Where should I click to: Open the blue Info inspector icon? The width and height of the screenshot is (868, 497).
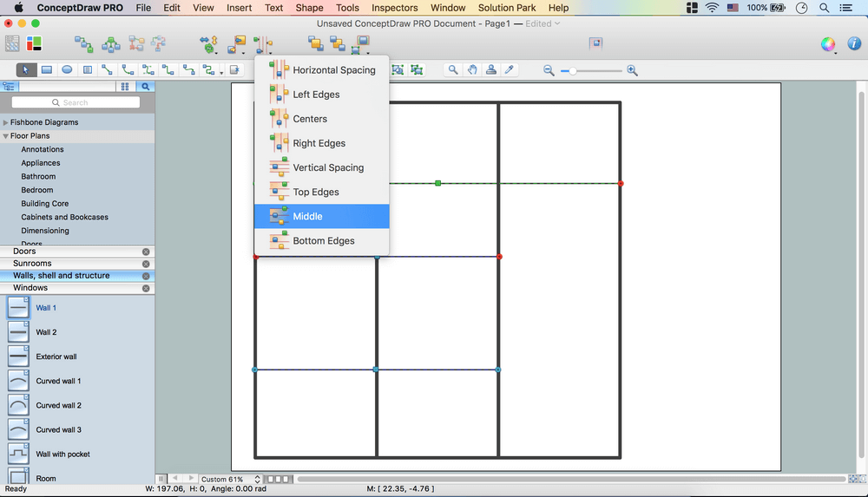[854, 43]
